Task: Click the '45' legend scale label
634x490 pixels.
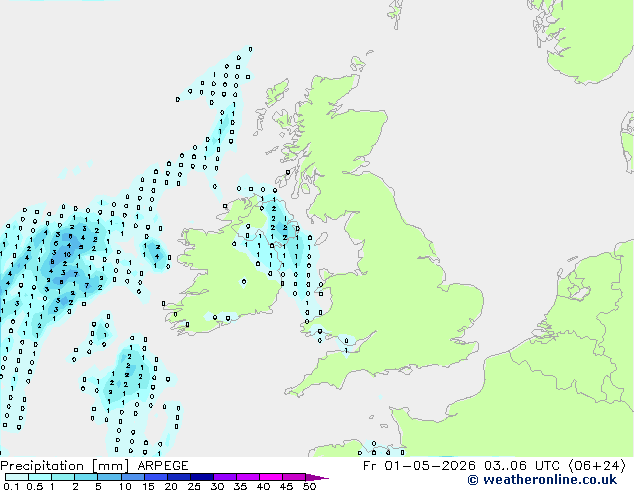Action: tap(286, 486)
